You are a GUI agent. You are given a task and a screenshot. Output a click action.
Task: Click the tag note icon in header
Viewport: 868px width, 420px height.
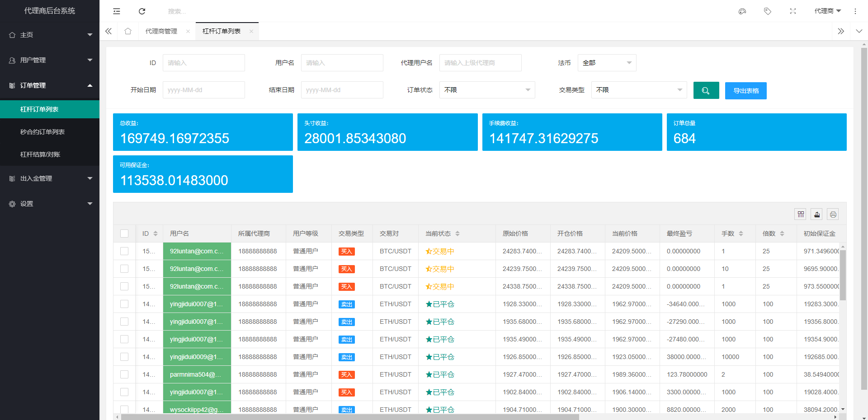point(767,11)
